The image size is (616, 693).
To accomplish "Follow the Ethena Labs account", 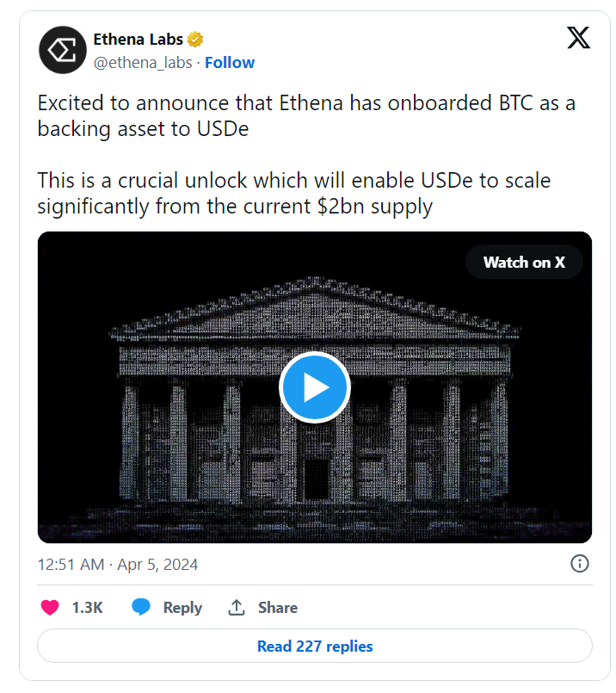I will tap(230, 63).
